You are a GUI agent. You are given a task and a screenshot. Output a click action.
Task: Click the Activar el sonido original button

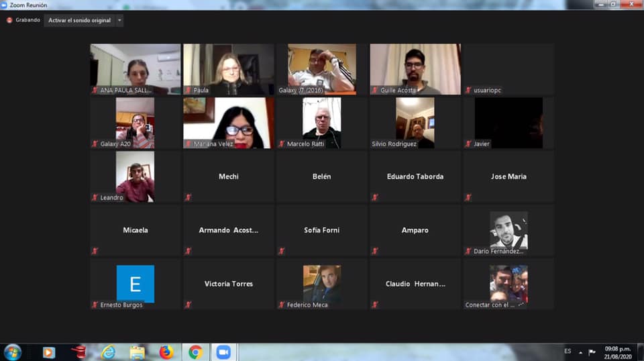(79, 20)
